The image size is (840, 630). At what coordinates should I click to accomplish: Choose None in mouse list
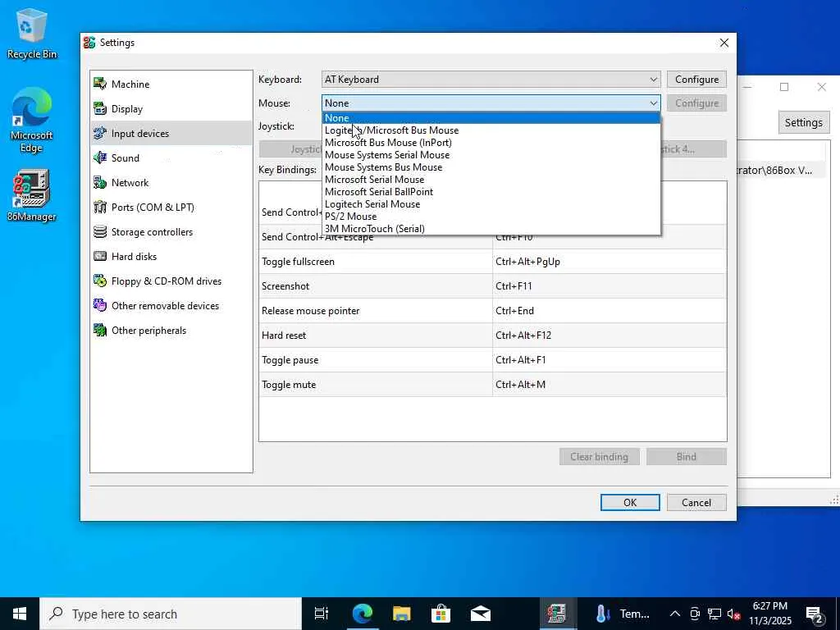pyautogui.click(x=491, y=118)
